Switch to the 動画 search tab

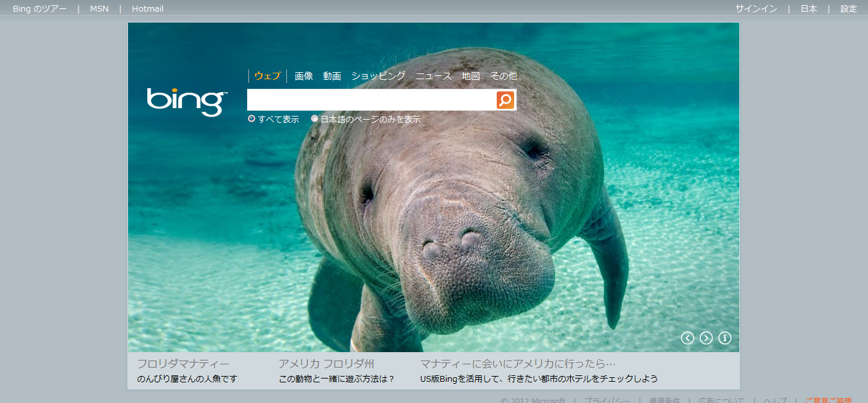[x=332, y=76]
